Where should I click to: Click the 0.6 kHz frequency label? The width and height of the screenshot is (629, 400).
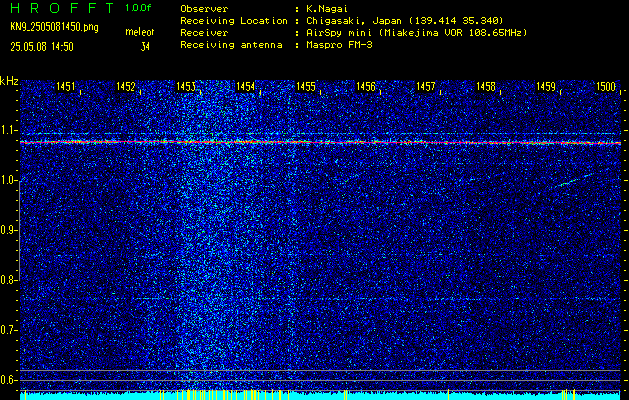[x=9, y=380]
